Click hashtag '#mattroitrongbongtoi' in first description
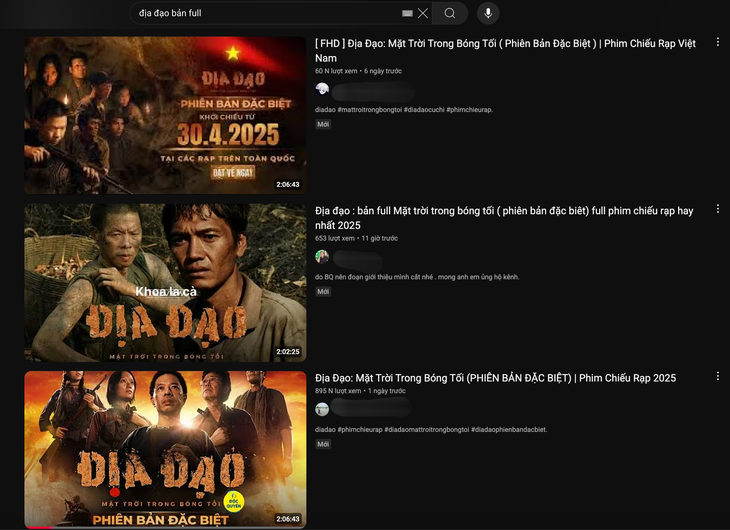The width and height of the screenshot is (730, 530). [370, 110]
